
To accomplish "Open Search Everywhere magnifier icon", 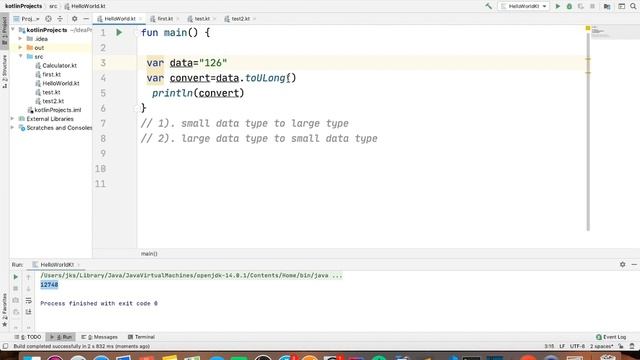I will 633,6.
